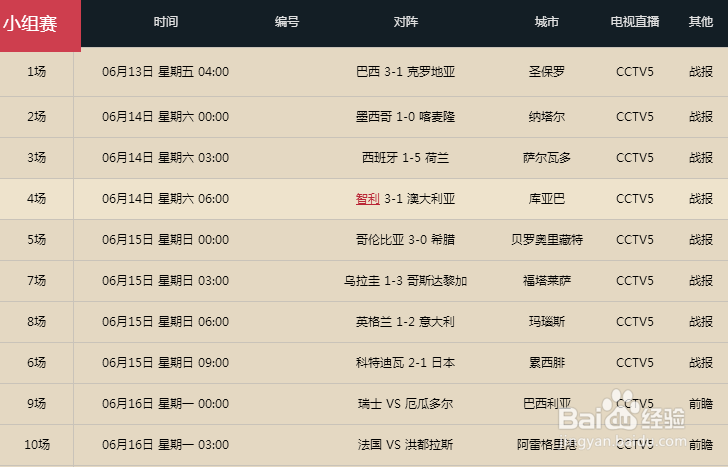
Task: Open 战报 for 科特迪瓦 vs 日本 match
Action: (x=701, y=363)
